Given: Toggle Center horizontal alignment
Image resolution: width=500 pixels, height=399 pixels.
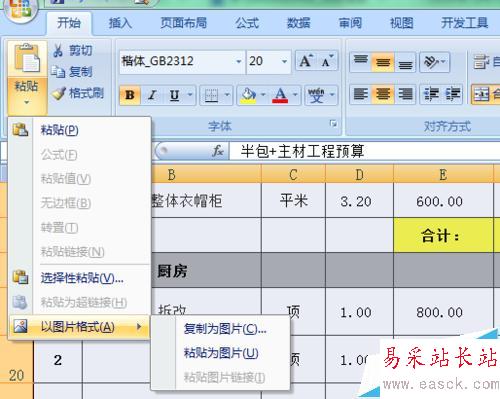Looking at the screenshot, I should (x=382, y=94).
